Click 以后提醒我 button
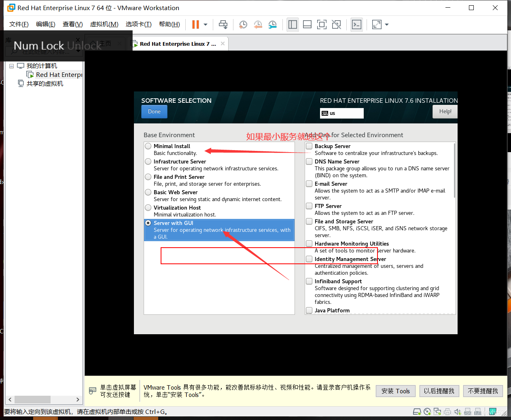 [439, 391]
